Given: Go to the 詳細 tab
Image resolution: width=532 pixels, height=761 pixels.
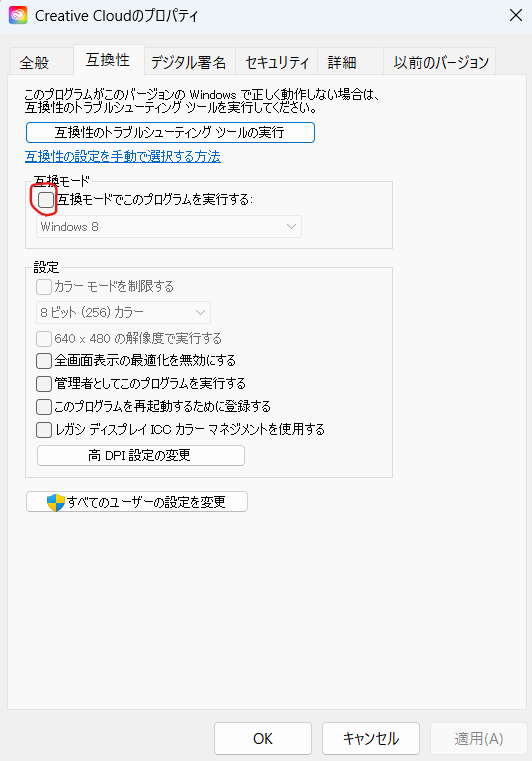Looking at the screenshot, I should coord(342,62).
